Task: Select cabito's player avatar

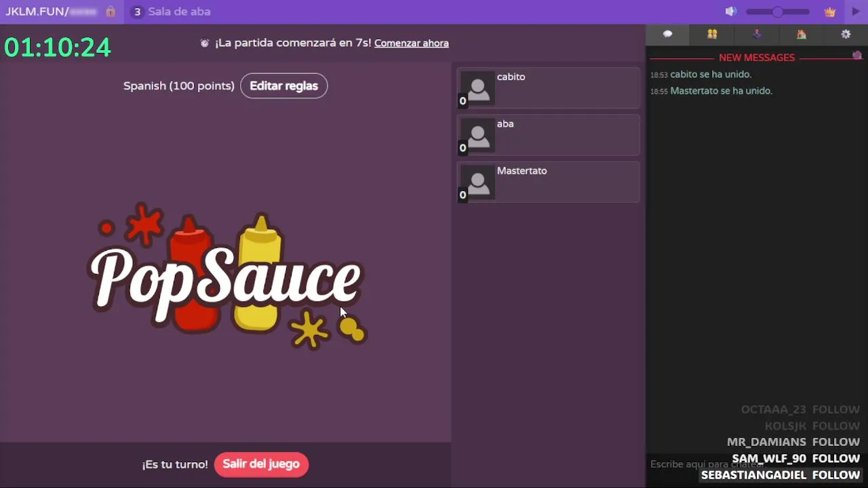Action: 477,88
